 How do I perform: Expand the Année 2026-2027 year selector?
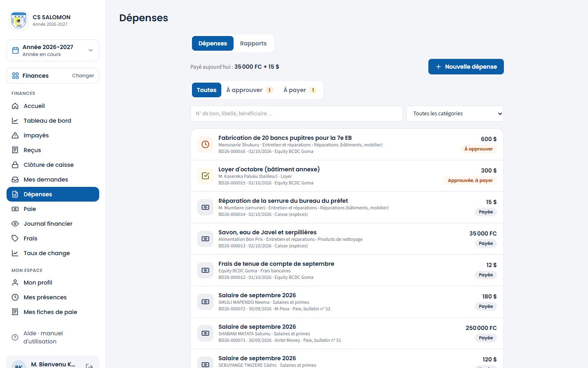click(x=53, y=50)
